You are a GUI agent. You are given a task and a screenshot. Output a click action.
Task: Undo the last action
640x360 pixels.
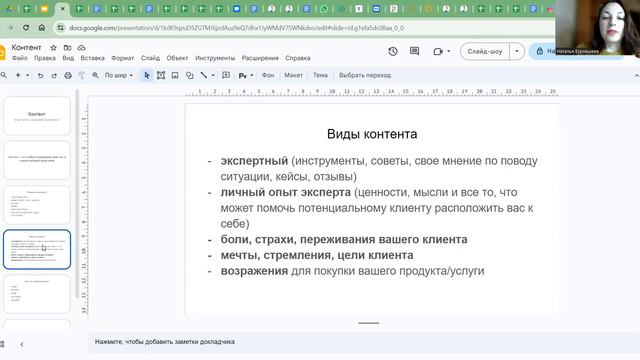40,76
